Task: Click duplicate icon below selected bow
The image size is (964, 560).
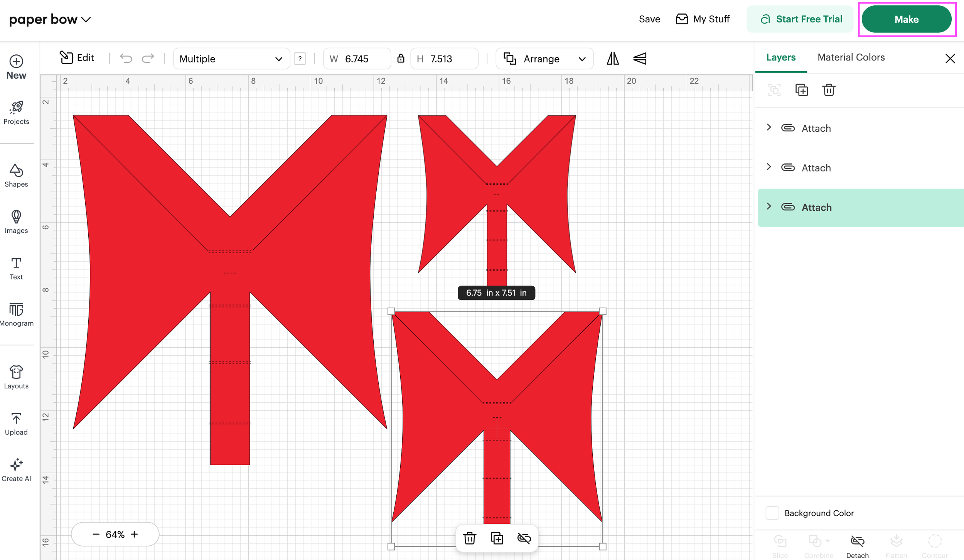Action: [497, 538]
